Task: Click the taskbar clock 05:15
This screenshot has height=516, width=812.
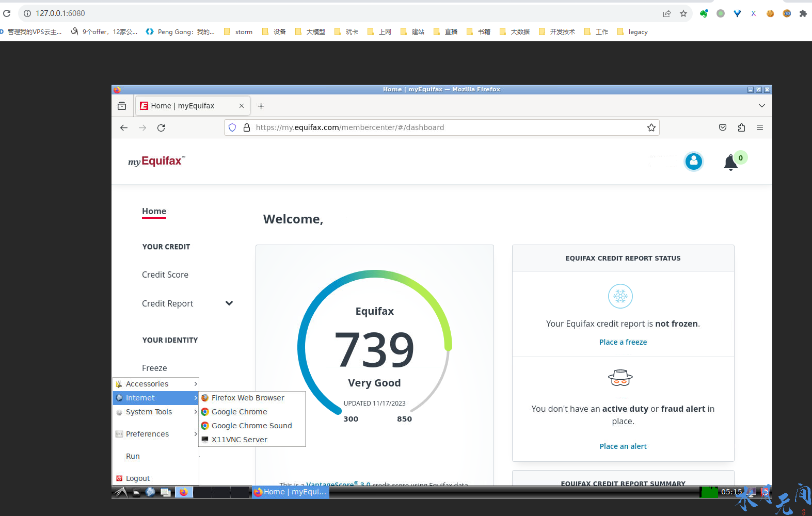Action: coord(731,492)
